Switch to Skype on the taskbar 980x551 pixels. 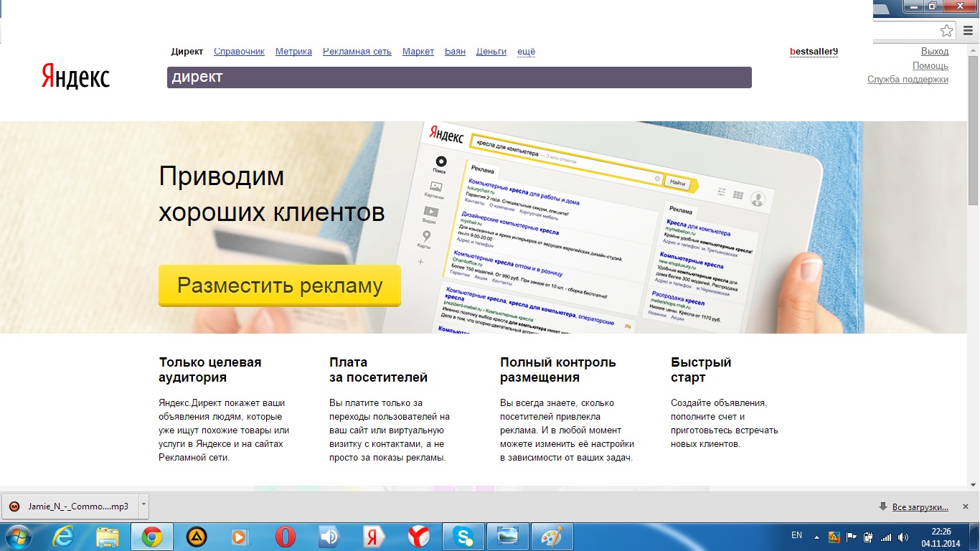coord(463,537)
